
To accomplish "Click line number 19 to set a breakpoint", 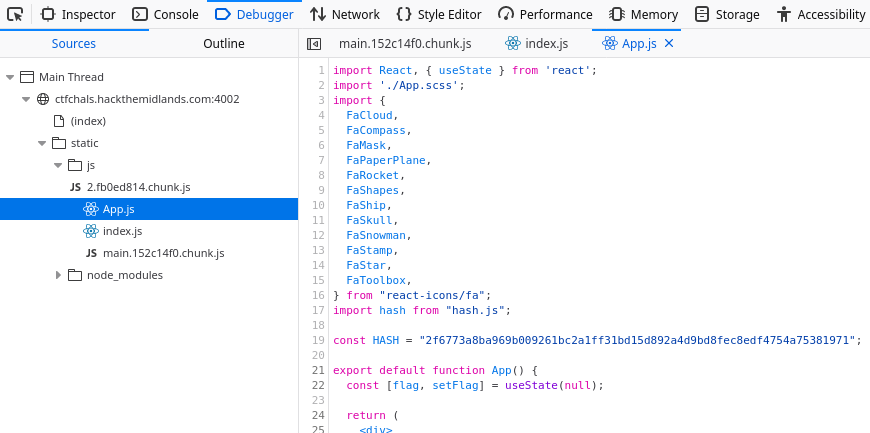I will click(319, 340).
